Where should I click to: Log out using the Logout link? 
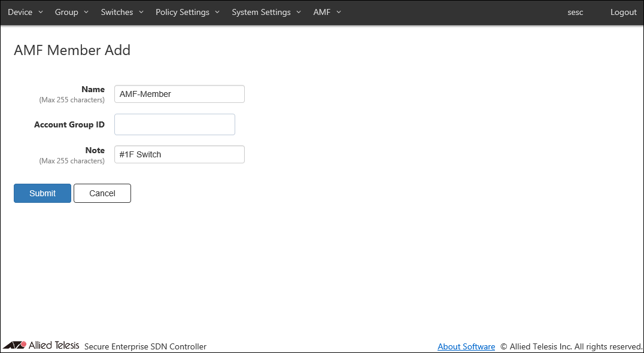click(623, 13)
